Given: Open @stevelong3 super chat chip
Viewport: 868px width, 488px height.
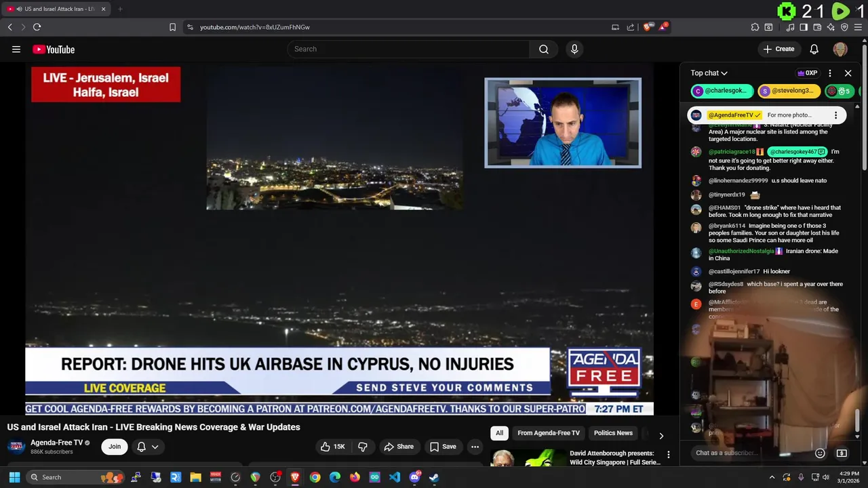Looking at the screenshot, I should coord(789,91).
